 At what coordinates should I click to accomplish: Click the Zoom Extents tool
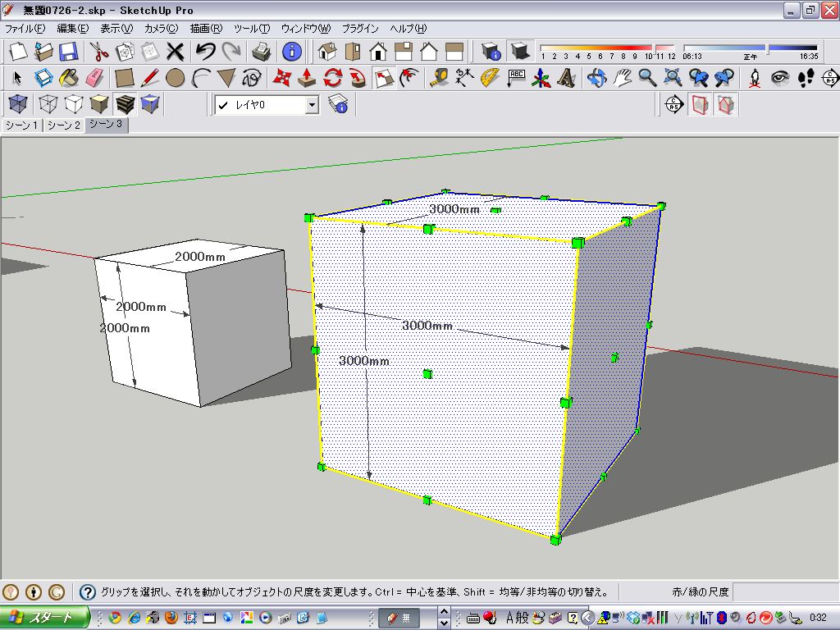tap(673, 78)
